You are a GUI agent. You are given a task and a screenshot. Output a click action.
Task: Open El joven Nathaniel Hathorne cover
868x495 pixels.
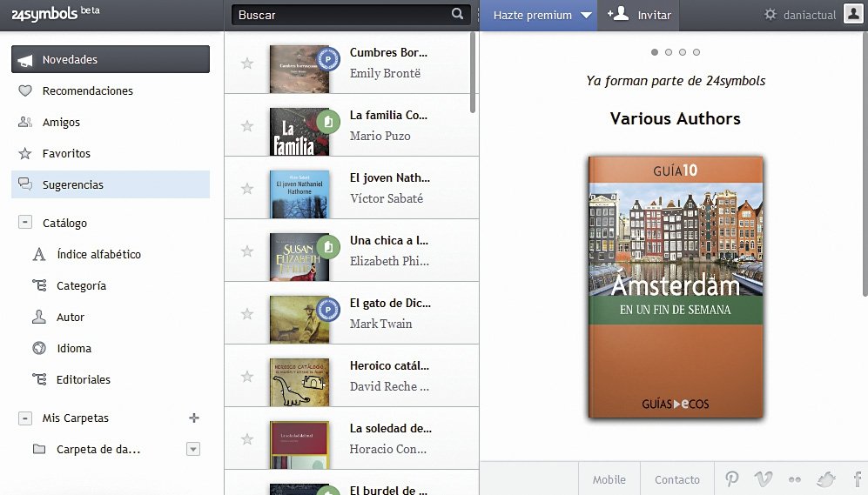(299, 194)
